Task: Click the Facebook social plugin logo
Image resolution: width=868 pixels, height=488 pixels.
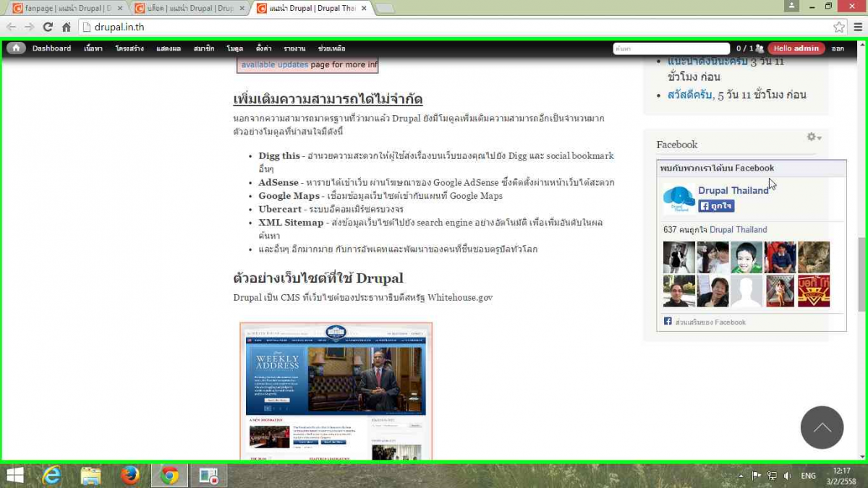Action: tap(668, 321)
